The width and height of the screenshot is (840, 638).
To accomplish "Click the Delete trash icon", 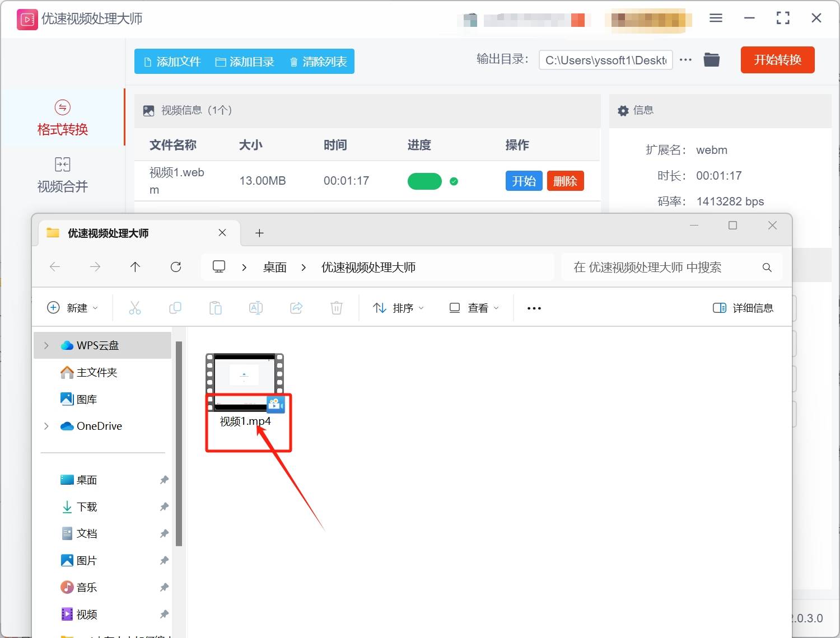I will coord(337,308).
